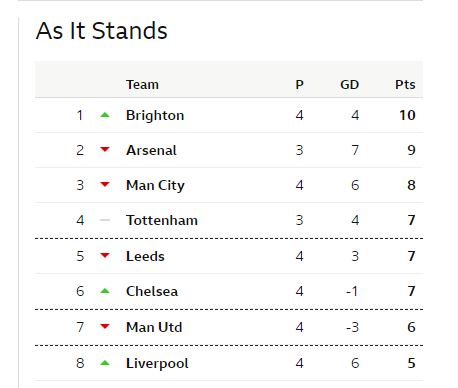Open the Brighton team link
Viewport: 458px width, 388px height.
pyautogui.click(x=155, y=116)
